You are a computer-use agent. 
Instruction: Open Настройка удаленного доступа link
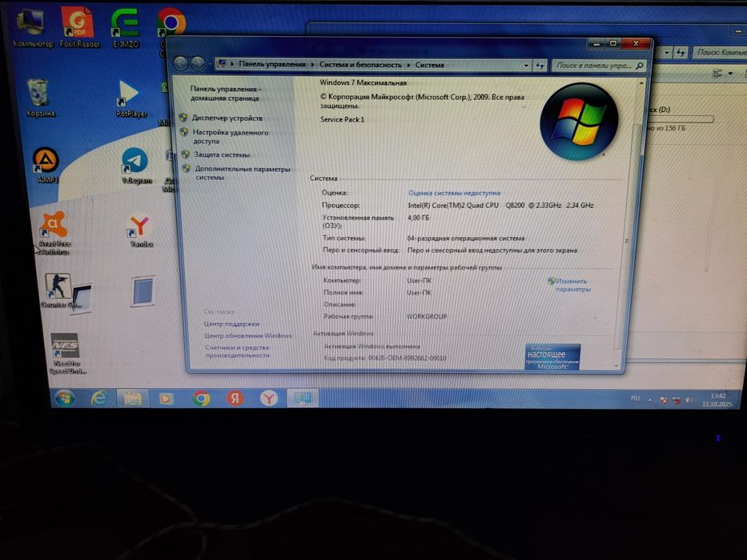(231, 137)
